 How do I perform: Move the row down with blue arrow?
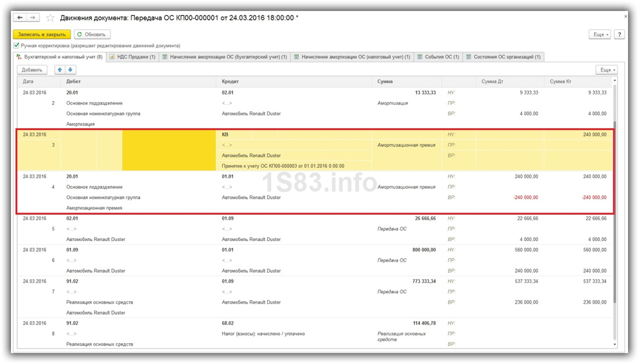70,70
